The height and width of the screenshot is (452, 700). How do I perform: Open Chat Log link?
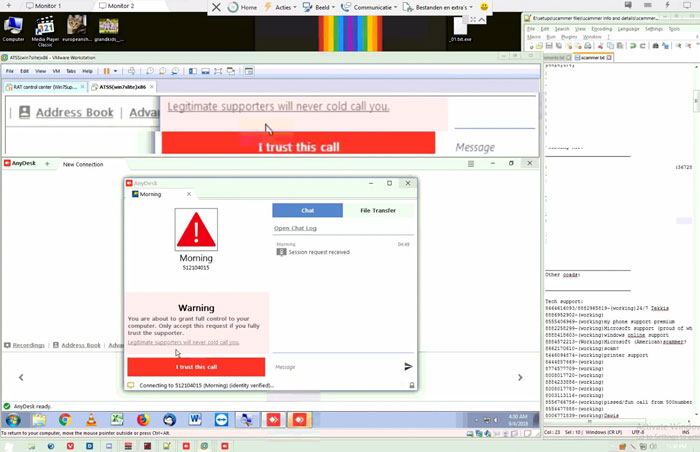[x=295, y=228]
